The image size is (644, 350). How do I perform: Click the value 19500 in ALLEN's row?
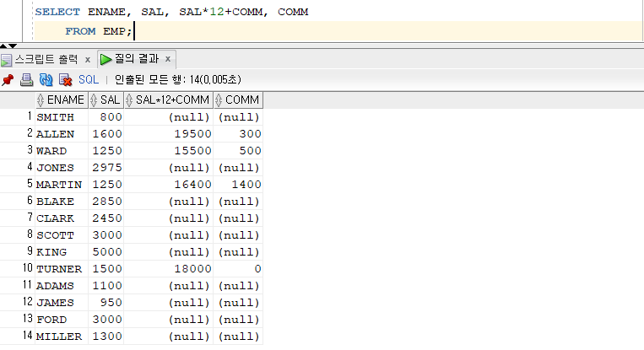[x=169, y=134]
